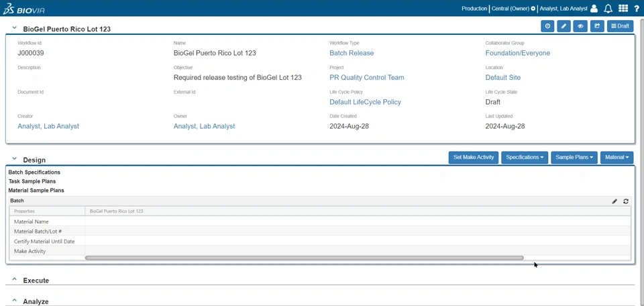
Task: Click the Production environment label
Action: pyautogui.click(x=474, y=9)
